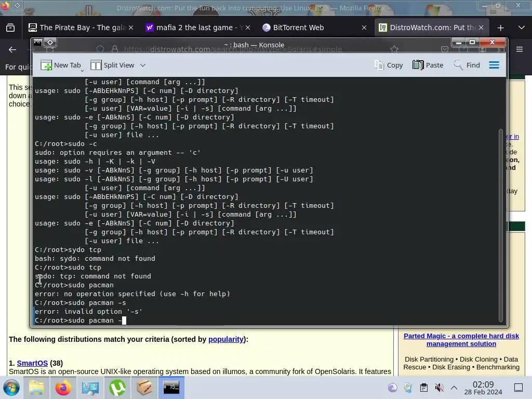Open the clock showing 02:09

click(483, 388)
